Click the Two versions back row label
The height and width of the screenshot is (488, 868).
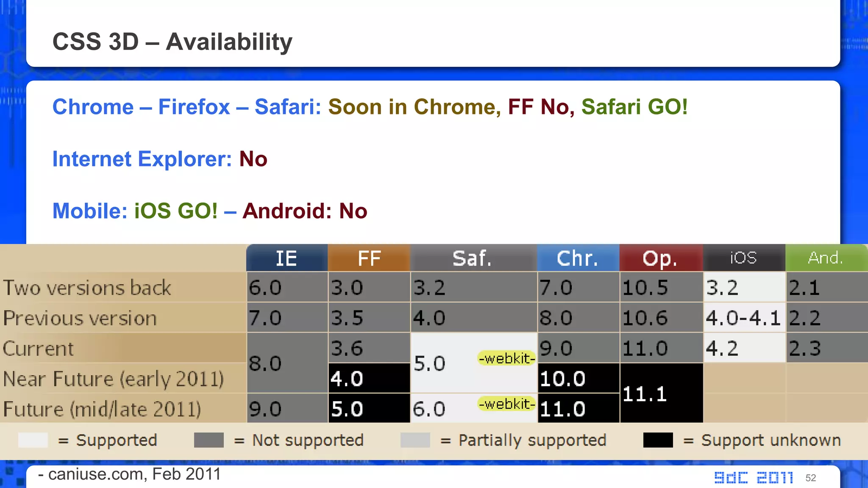(x=87, y=288)
